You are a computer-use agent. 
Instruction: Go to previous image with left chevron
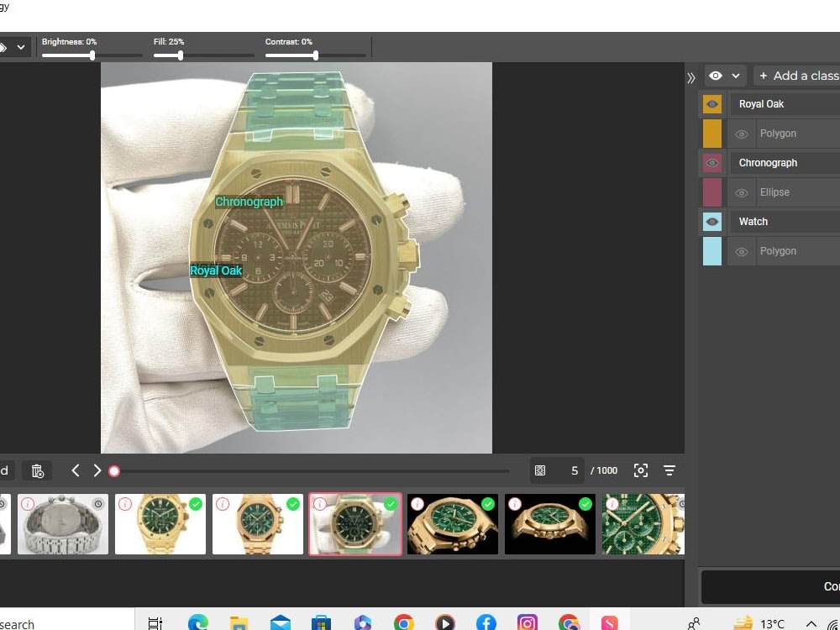point(75,470)
